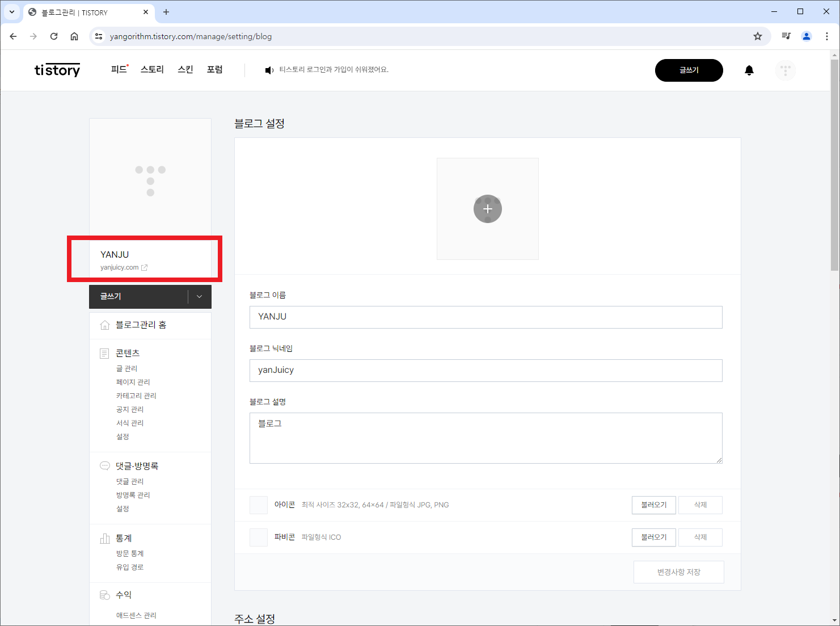Screen dimensions: 840x626
Task: Open Chrome three-dot menu
Action: (x=827, y=36)
